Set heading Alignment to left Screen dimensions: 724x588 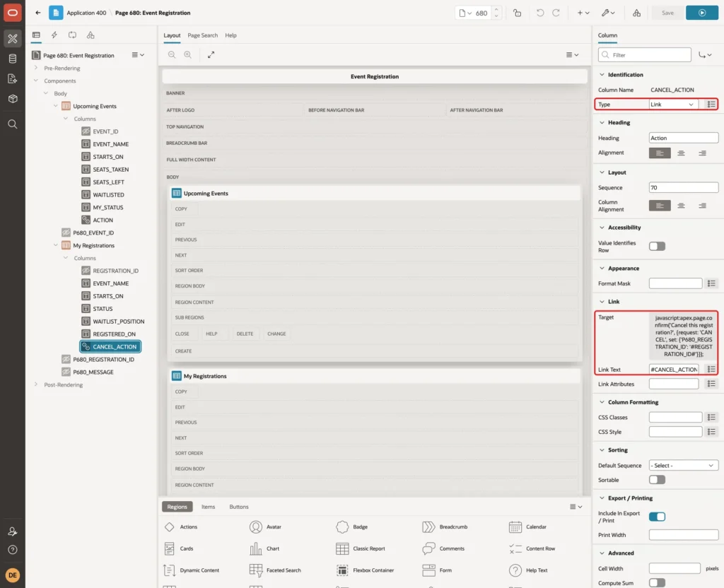[660, 153]
